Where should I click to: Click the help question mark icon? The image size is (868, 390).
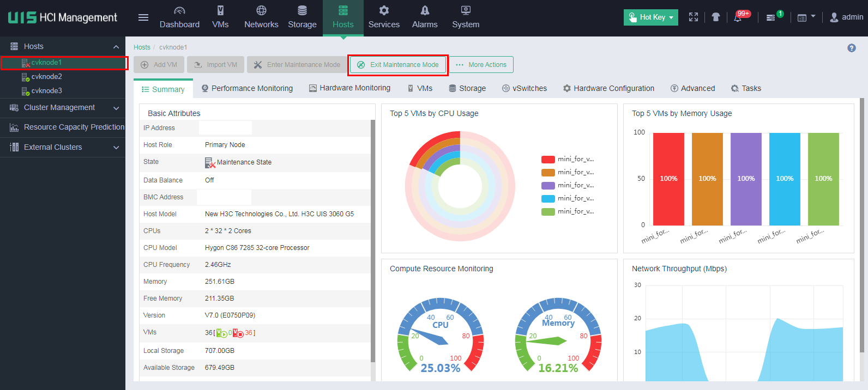coord(852,48)
